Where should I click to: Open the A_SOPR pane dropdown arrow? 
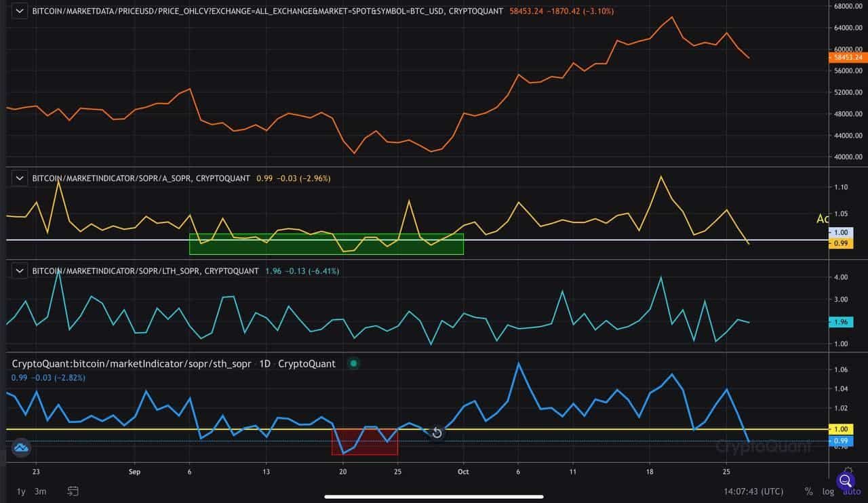click(x=19, y=178)
